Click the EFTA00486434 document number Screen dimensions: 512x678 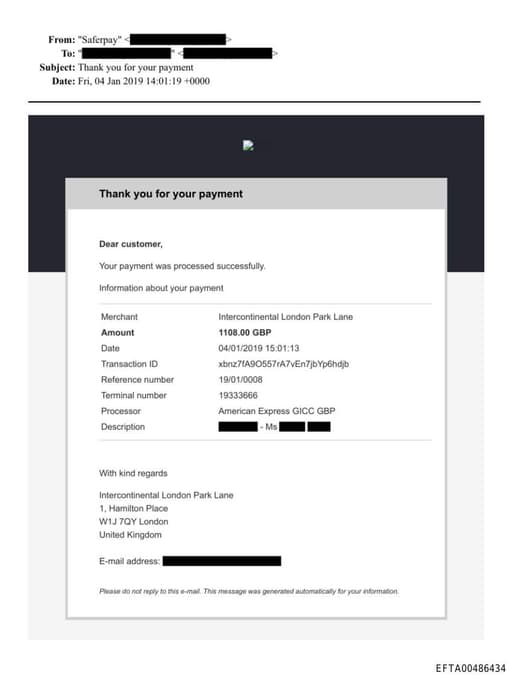(x=470, y=668)
